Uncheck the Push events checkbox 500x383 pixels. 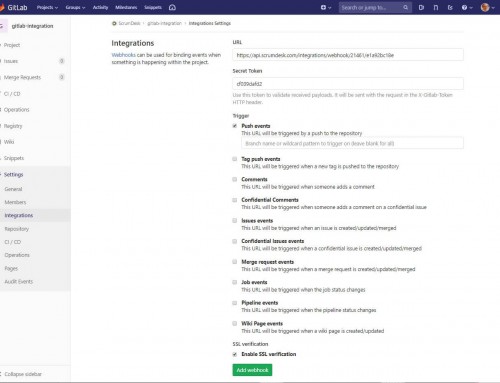click(235, 126)
